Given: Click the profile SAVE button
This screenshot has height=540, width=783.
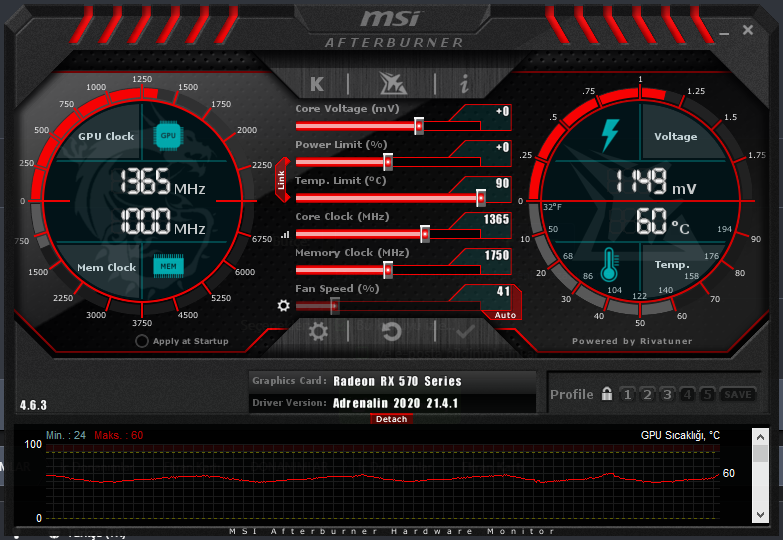Looking at the screenshot, I should 738,395.
